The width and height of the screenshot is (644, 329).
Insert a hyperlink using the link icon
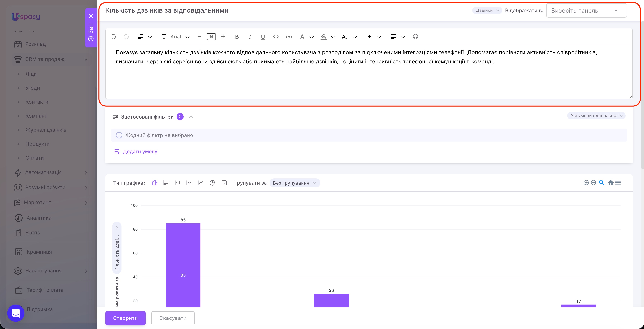tap(289, 37)
